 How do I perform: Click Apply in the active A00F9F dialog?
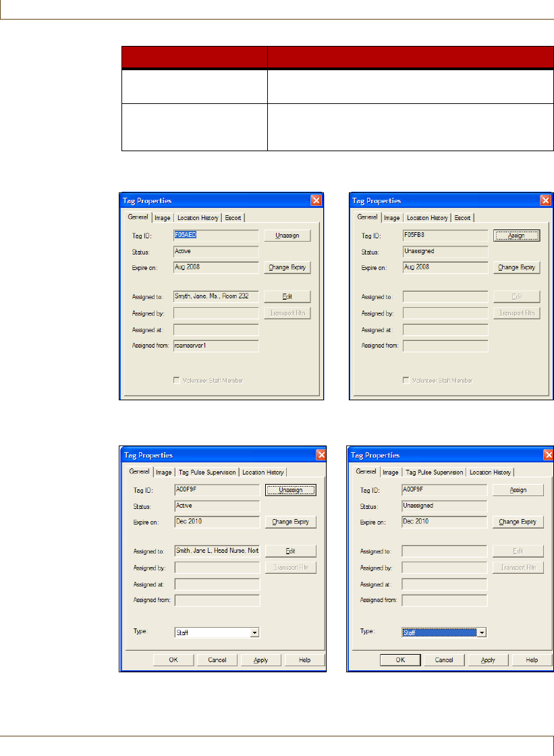tap(261, 660)
